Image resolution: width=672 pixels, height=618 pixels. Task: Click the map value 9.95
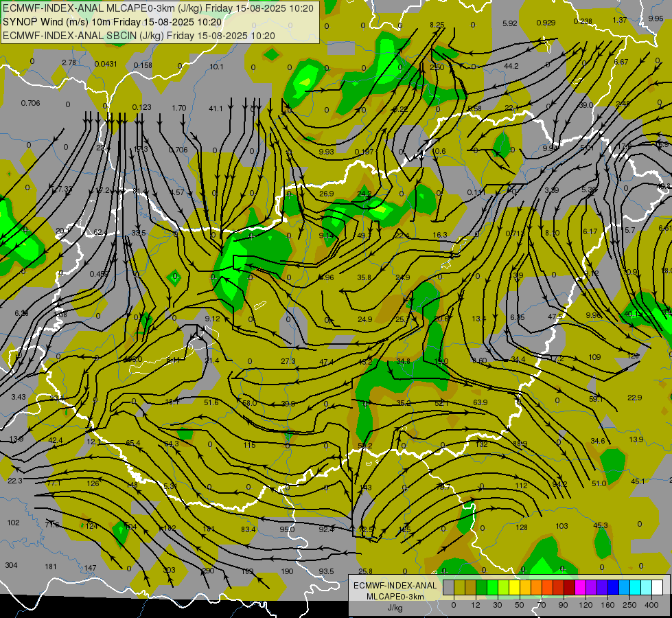coord(656,19)
